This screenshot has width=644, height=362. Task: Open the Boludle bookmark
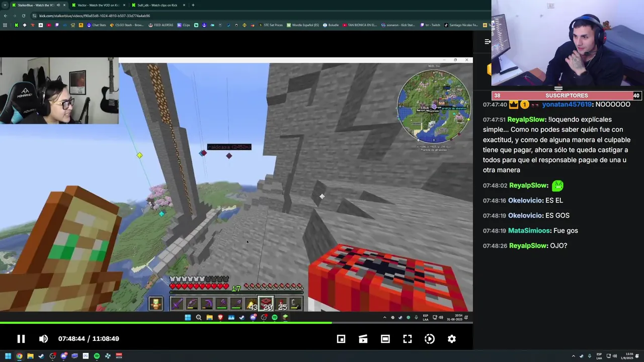[331, 25]
